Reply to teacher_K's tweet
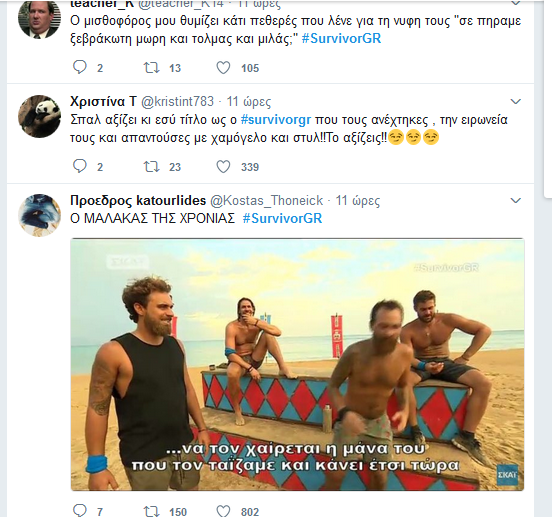This screenshot has height=517, width=552. 80,67
